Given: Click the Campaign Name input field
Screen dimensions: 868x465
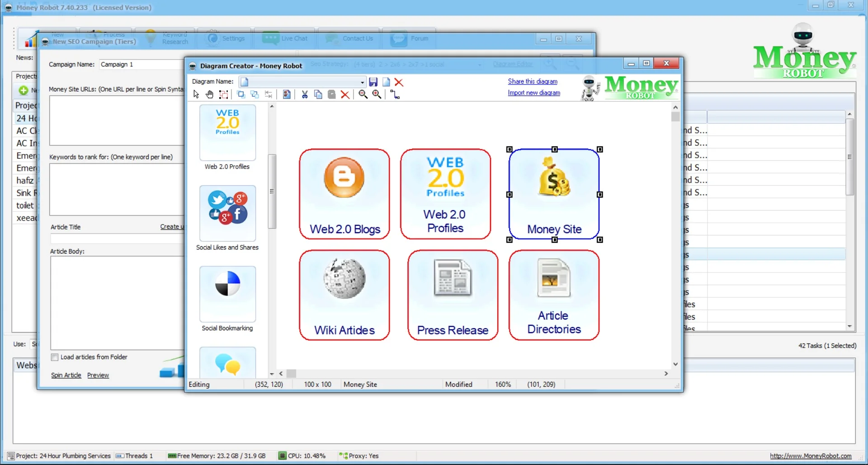Looking at the screenshot, I should (x=141, y=65).
